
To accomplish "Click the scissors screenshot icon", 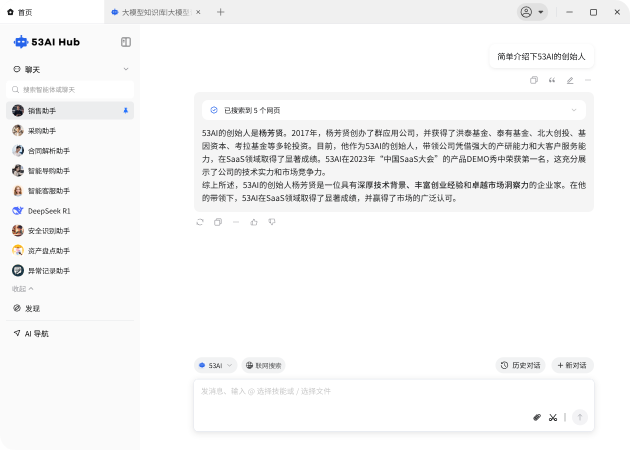I will (553, 417).
